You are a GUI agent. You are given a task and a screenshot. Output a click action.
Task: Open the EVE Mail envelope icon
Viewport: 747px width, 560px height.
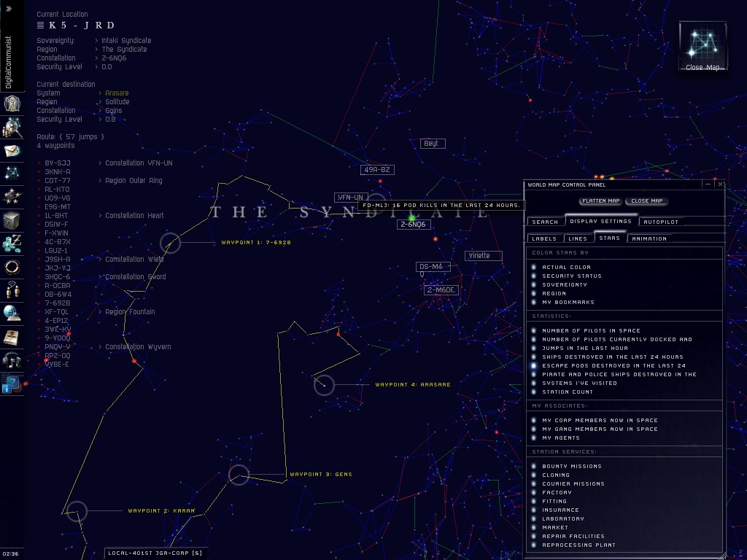coord(12,150)
